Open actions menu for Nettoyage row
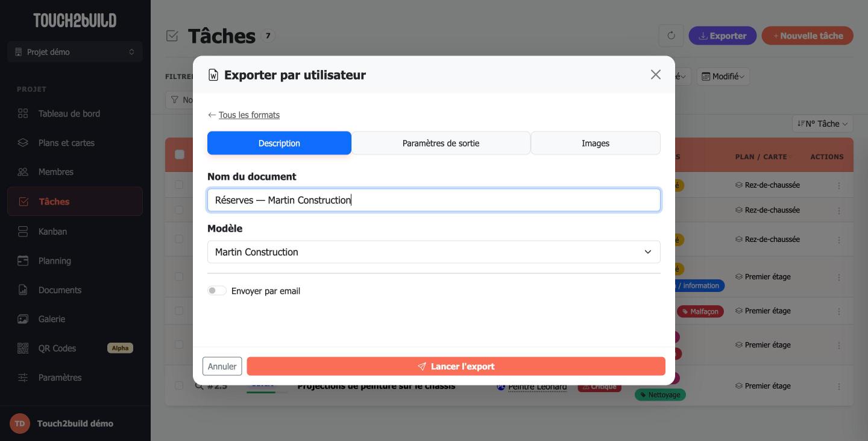The image size is (868, 441). click(x=838, y=386)
